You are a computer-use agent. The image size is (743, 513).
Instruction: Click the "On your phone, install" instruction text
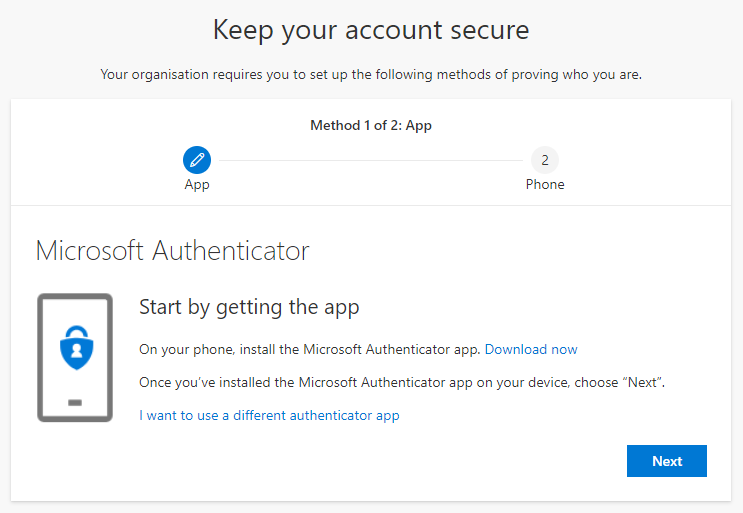[309, 349]
